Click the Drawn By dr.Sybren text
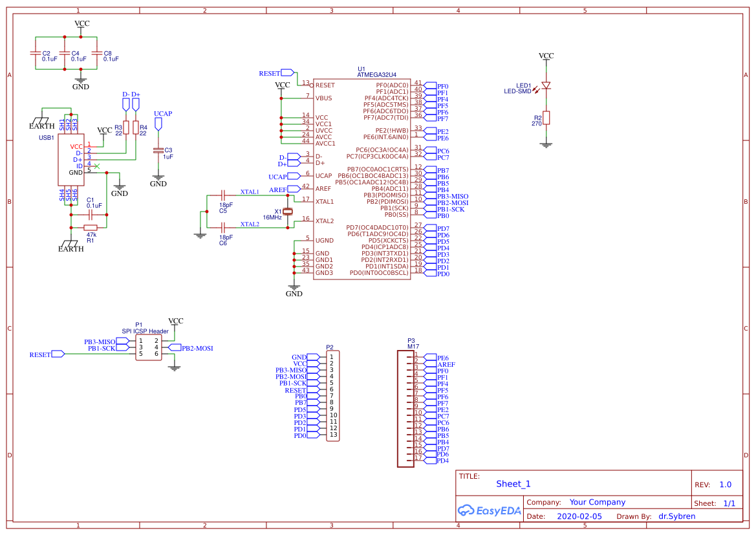The width and height of the screenshot is (756, 535). [x=676, y=516]
